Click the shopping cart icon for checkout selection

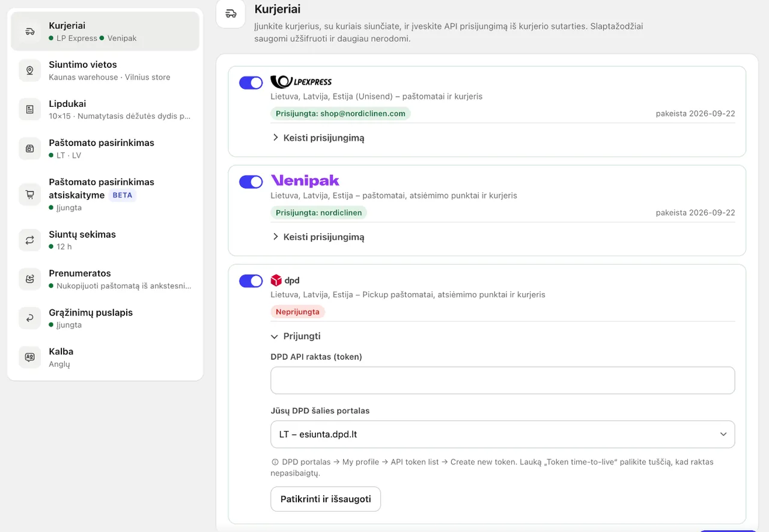coord(30,194)
